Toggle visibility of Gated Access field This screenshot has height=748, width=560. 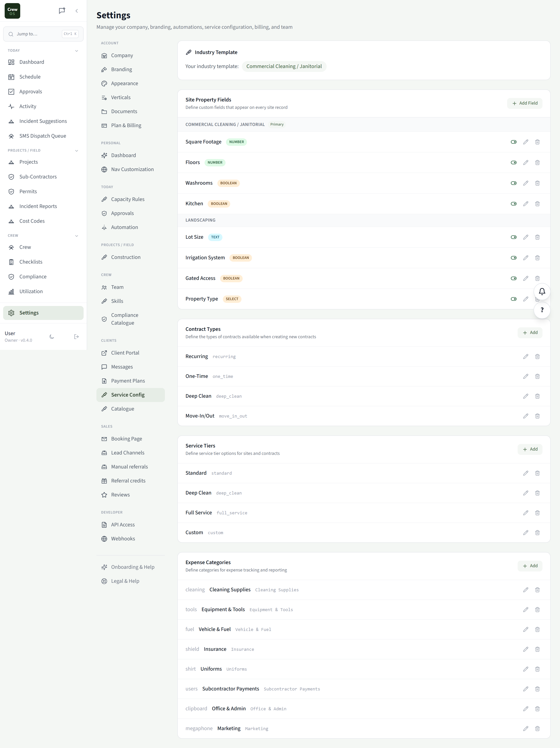point(513,279)
